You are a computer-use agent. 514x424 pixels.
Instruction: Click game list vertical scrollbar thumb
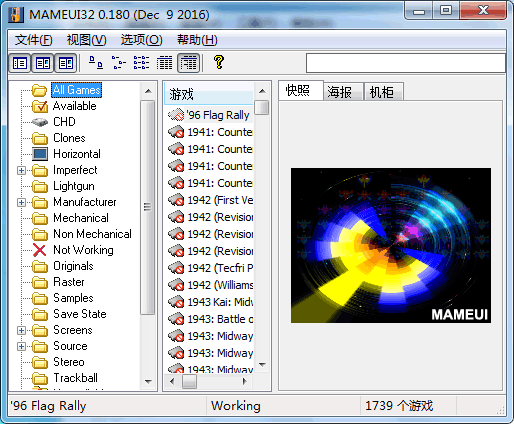[x=262, y=108]
